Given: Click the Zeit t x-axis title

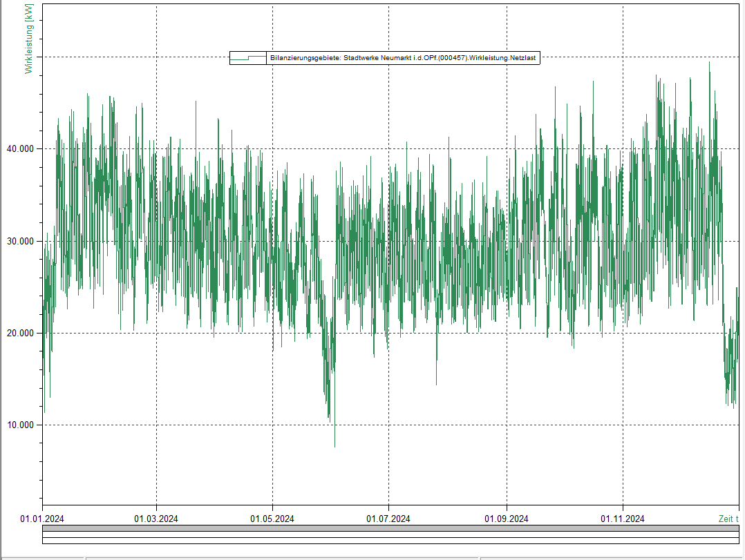Looking at the screenshot, I should coord(728,519).
